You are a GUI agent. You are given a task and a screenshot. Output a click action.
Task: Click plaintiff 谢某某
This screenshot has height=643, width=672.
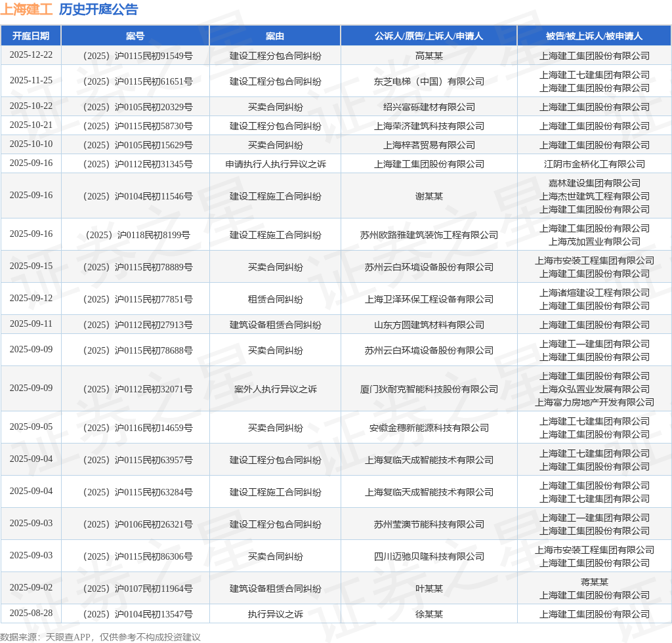[x=429, y=196]
